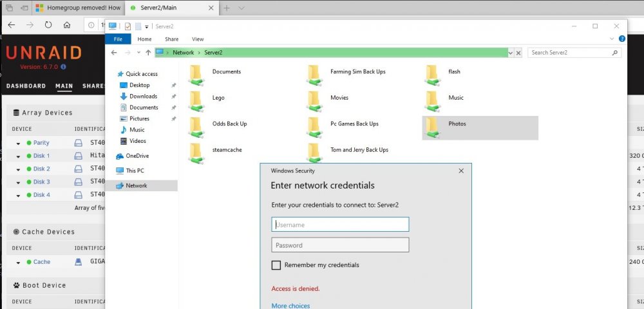Image resolution: width=644 pixels, height=309 pixels.
Task: Click the address bar clear X button
Action: pos(518,53)
